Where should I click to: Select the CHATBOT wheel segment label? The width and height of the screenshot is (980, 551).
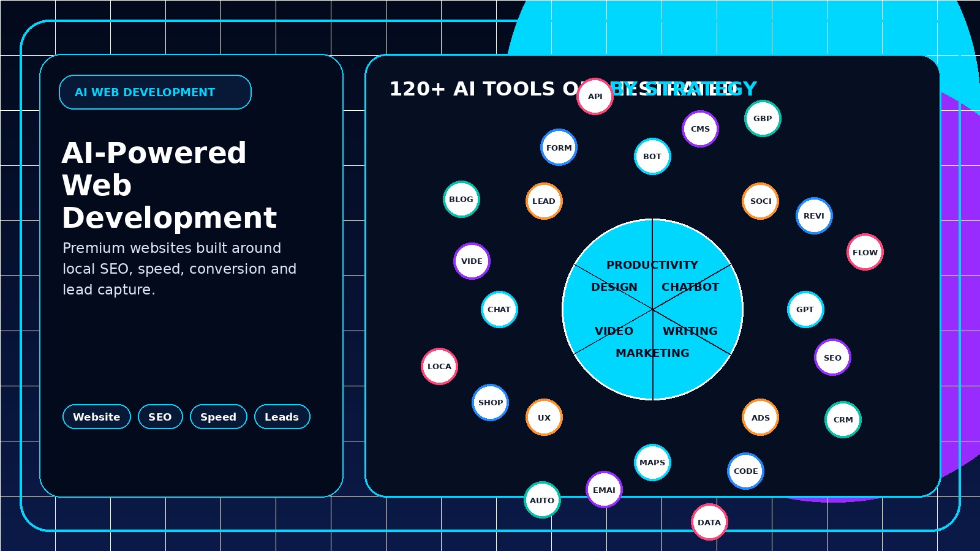pyautogui.click(x=690, y=287)
